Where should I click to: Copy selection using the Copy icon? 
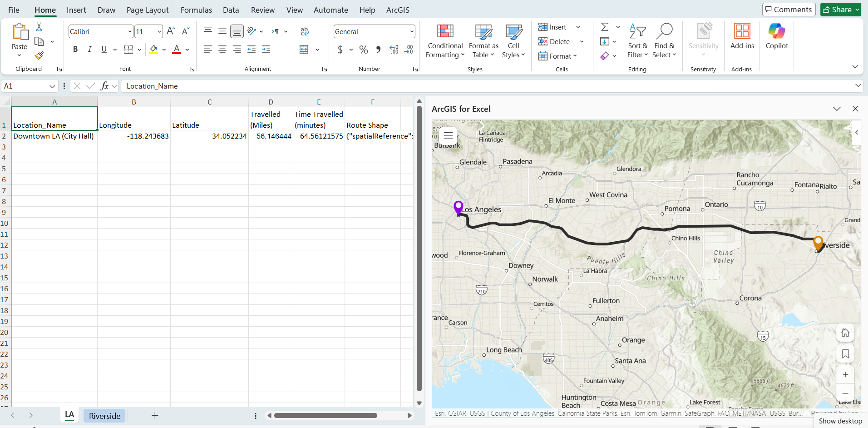click(39, 42)
